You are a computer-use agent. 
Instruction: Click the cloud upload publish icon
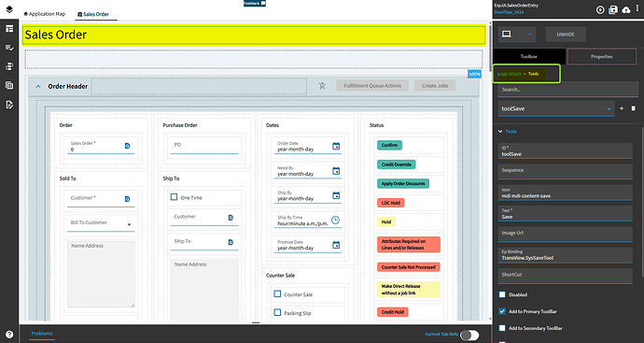tap(626, 10)
